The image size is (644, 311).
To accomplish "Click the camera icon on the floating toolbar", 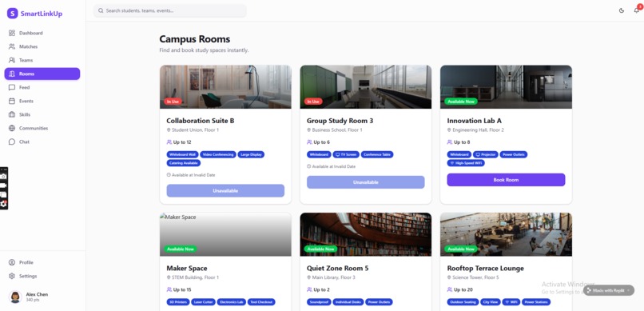I will tap(3, 176).
